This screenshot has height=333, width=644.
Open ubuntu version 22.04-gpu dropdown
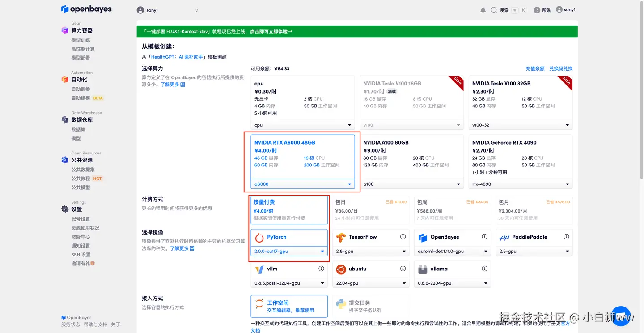pyautogui.click(x=371, y=283)
